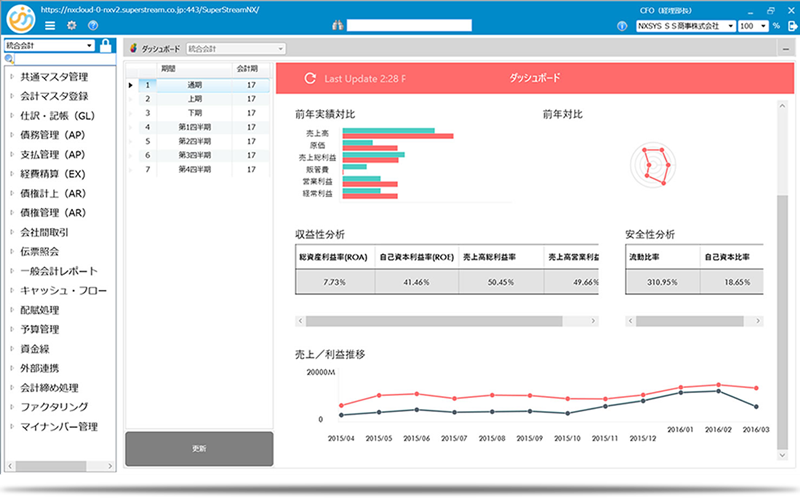The height and width of the screenshot is (504, 800).
Task: Open the 統合会計 module dropdown in sidebar
Action: click(90, 45)
